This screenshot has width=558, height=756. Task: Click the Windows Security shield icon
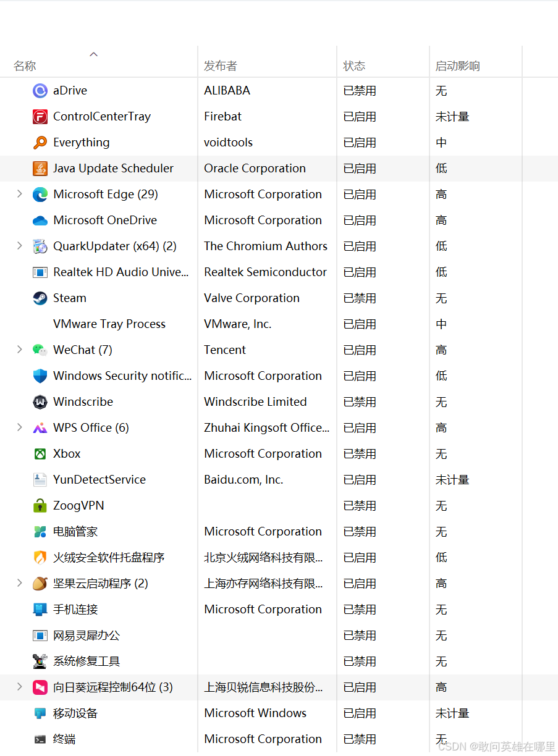(x=40, y=376)
